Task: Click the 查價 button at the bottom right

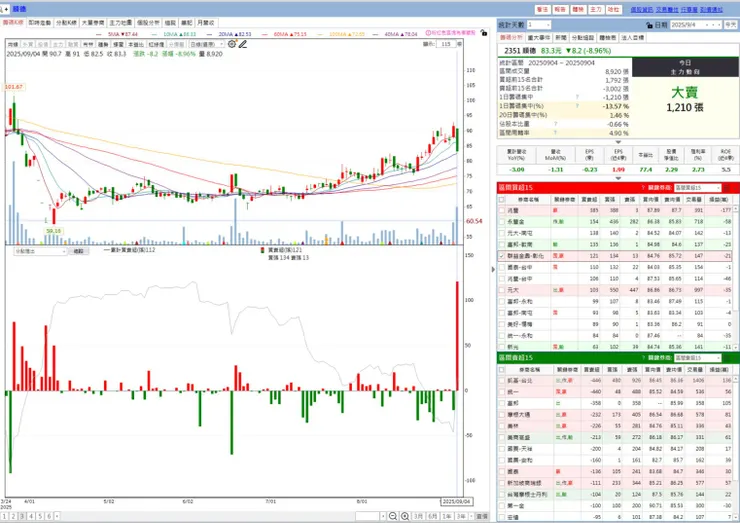Action: click(482, 516)
